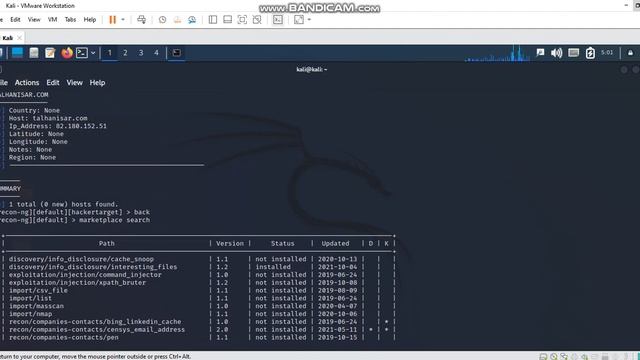This screenshot has width=640, height=360.
Task: Open the terminal View menu
Action: tap(74, 82)
